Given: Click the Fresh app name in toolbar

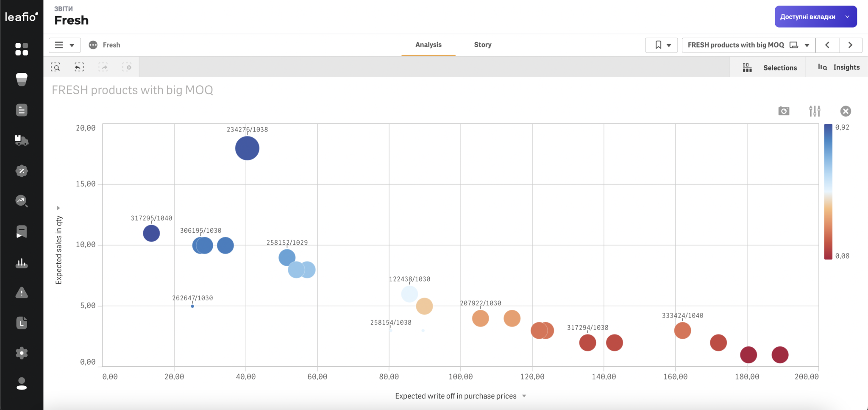Looking at the screenshot, I should pos(111,45).
